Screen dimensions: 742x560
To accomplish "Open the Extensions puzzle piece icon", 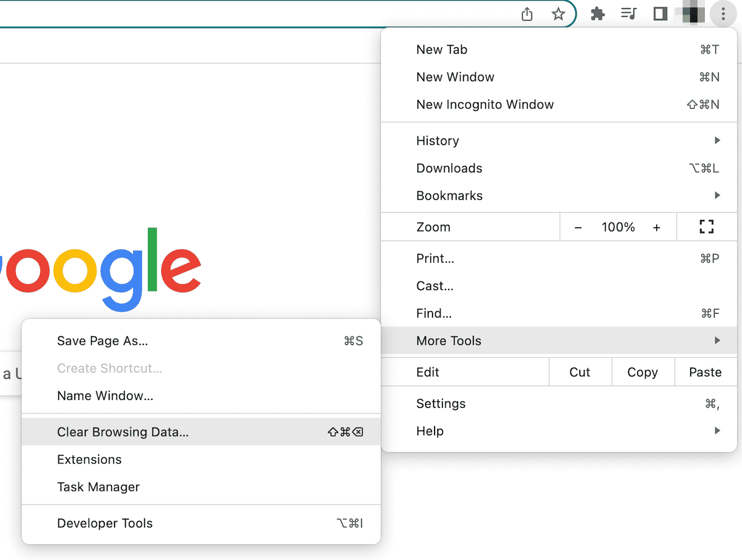I will 597,14.
